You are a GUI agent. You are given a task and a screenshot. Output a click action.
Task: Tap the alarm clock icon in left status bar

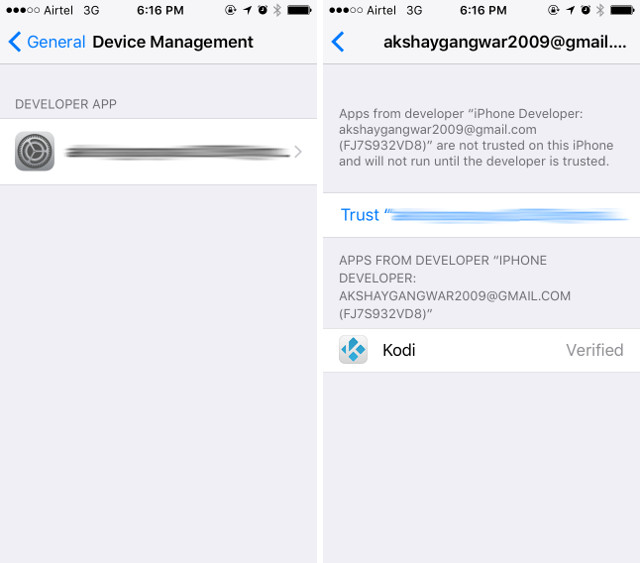pos(262,10)
